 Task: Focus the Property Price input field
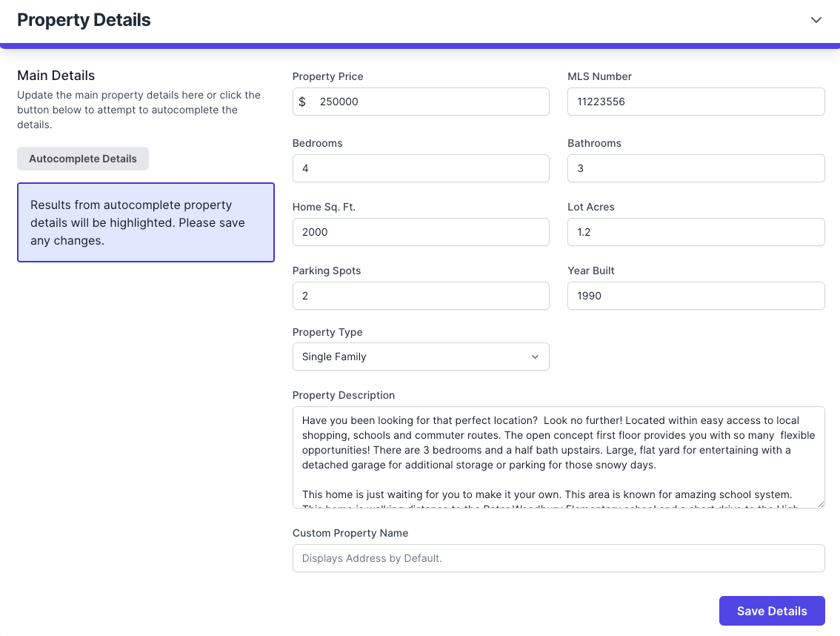[x=430, y=102]
